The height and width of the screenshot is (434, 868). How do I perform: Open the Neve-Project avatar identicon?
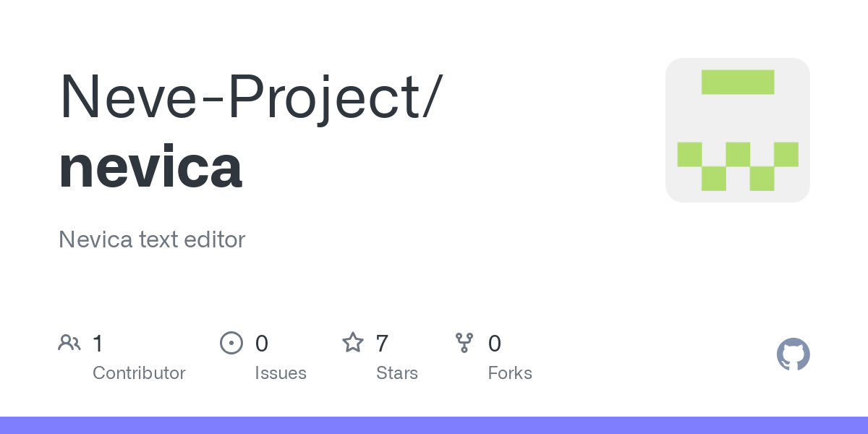click(738, 130)
